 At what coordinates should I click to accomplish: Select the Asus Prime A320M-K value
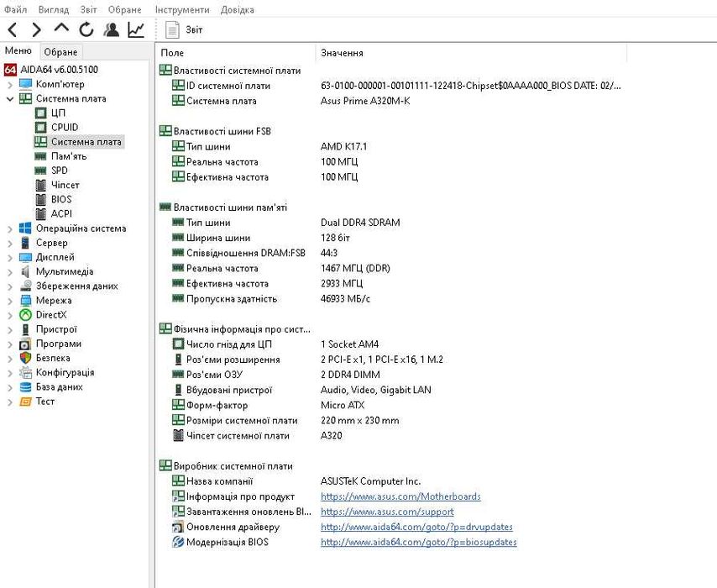(x=365, y=101)
